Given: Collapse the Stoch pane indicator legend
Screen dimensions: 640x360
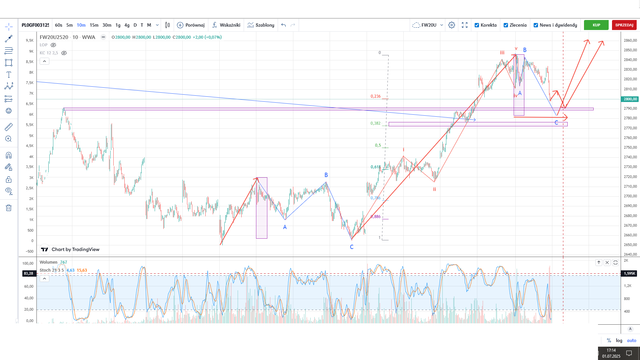Looking at the screenshot, I should 44,278.
